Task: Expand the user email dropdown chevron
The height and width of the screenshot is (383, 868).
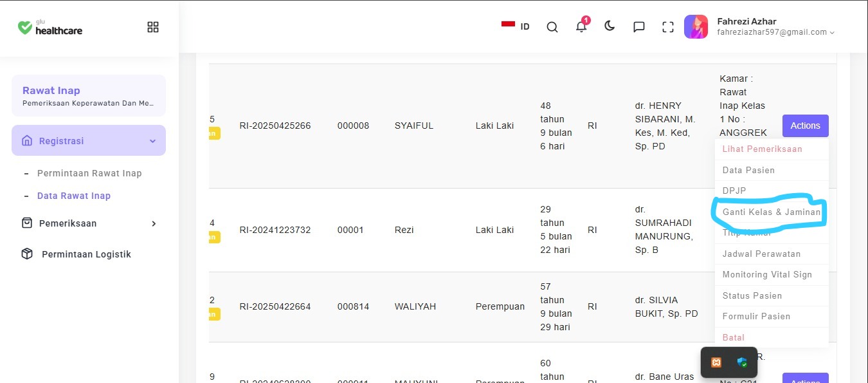Action: (x=832, y=33)
